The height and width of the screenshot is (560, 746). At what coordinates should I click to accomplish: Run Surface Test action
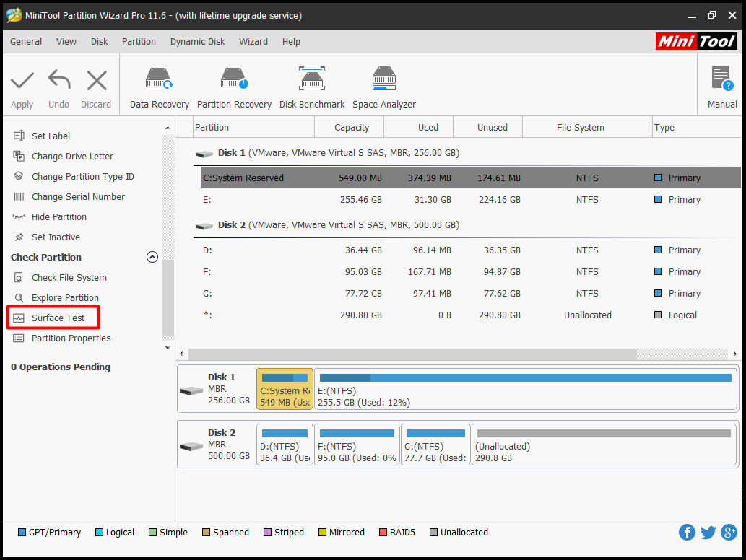tap(58, 318)
